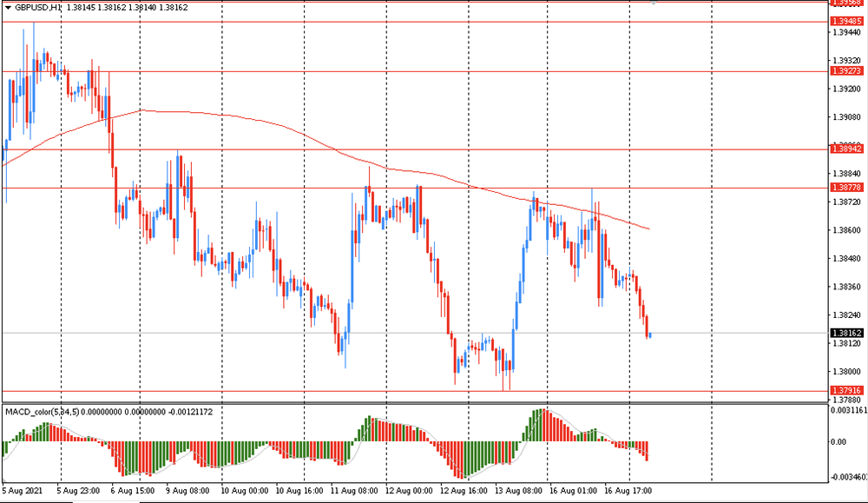Click the 5 Aug 23:00 time label
Image resolution: width=868 pixels, height=503 pixels.
coord(79,491)
